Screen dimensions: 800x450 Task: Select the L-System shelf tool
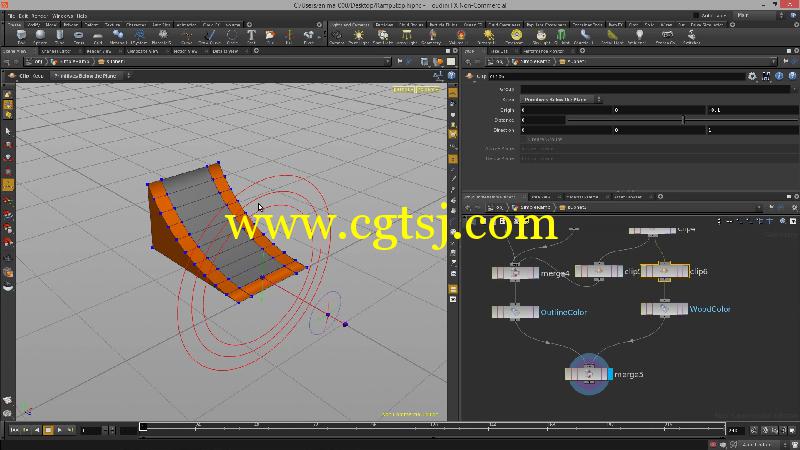[139, 36]
